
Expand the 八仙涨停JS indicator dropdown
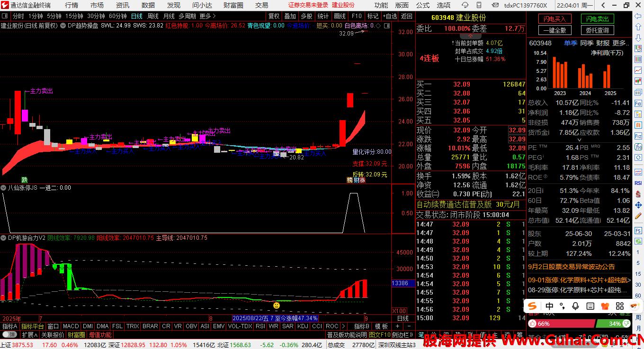coord(3,188)
